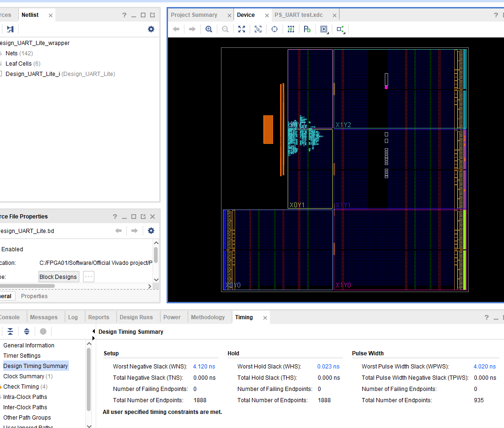Open the Methodology tab
The height and width of the screenshot is (428, 504).
(x=208, y=317)
